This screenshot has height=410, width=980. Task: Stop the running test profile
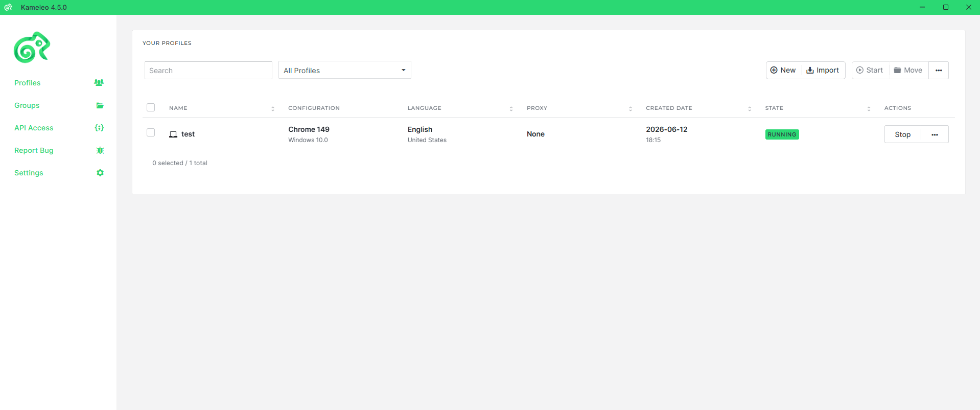[x=902, y=134]
